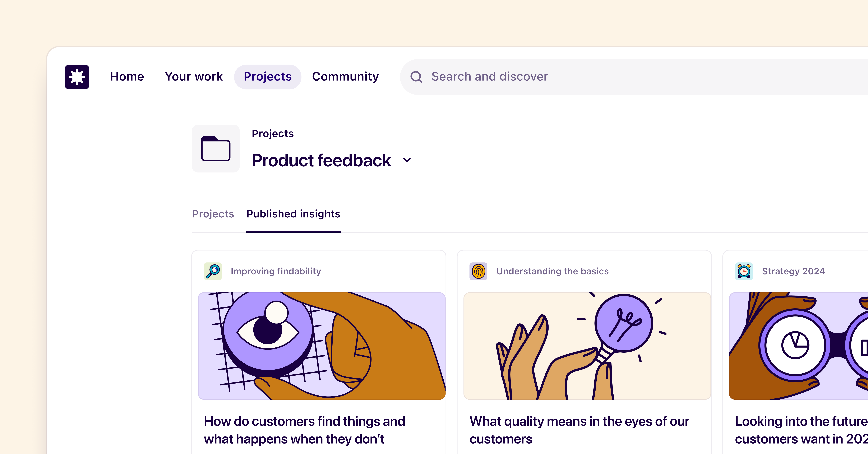Click the search magnifier icon
868x454 pixels.
[417, 77]
